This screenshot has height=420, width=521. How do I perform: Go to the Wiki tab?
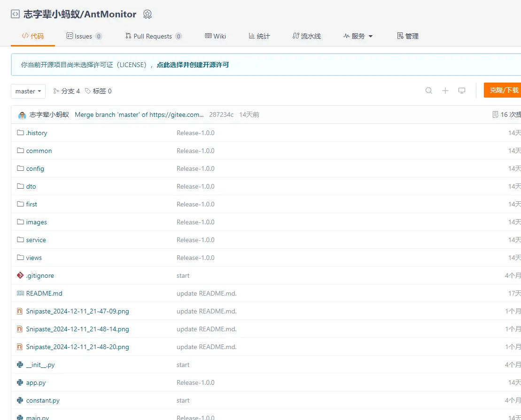(x=216, y=36)
